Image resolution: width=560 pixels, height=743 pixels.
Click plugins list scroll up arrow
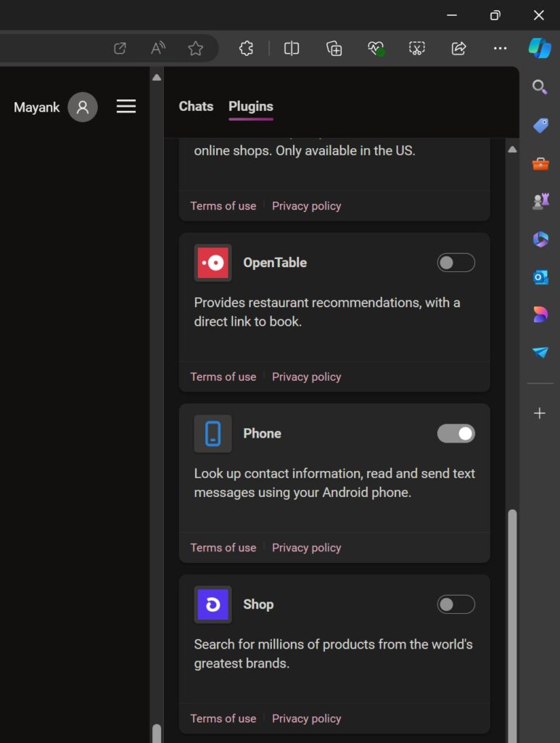512,149
